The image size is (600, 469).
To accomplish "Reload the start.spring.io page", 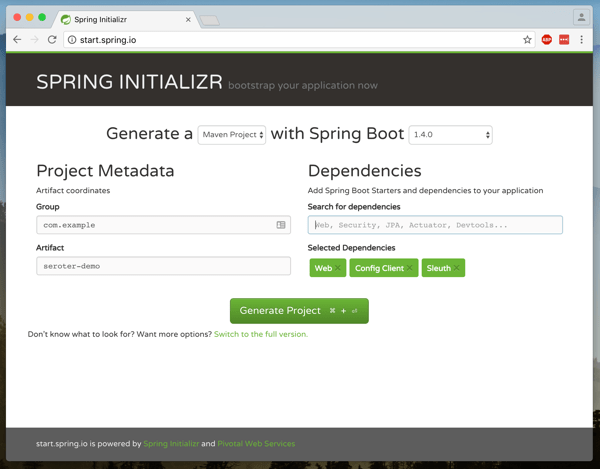I will (52, 40).
